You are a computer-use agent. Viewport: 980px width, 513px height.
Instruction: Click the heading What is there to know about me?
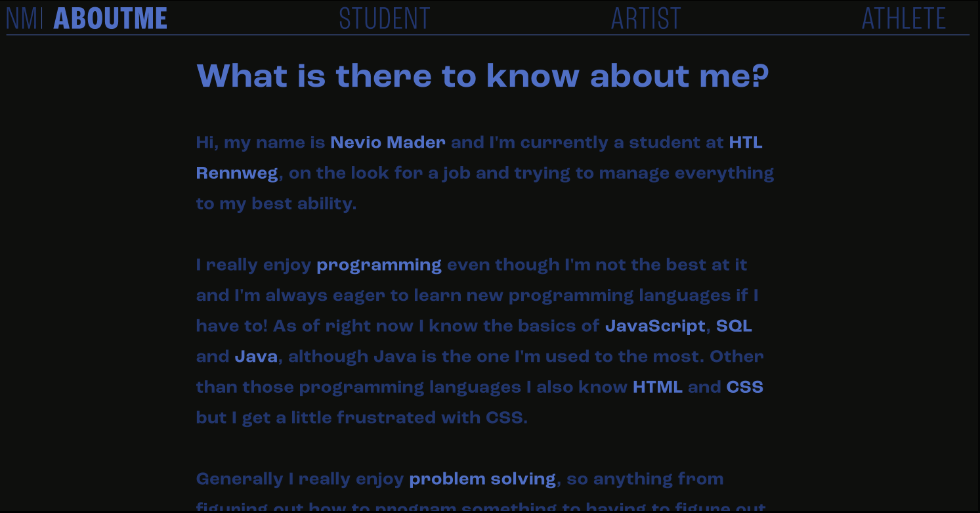[482, 76]
